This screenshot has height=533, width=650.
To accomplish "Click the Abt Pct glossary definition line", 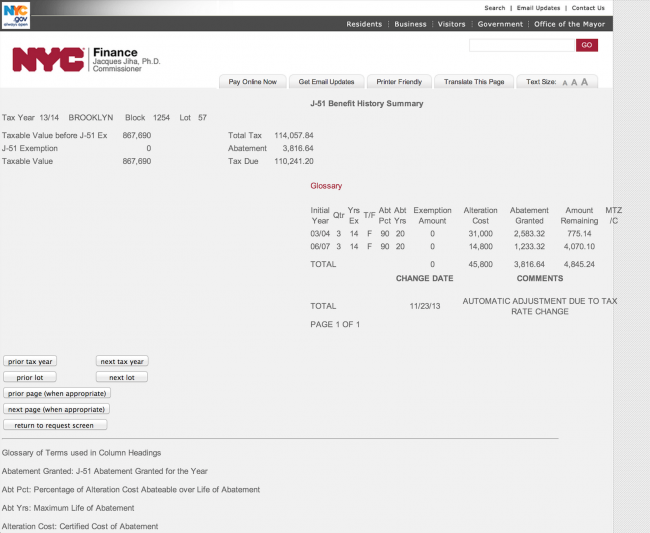I will pyautogui.click(x=131, y=489).
